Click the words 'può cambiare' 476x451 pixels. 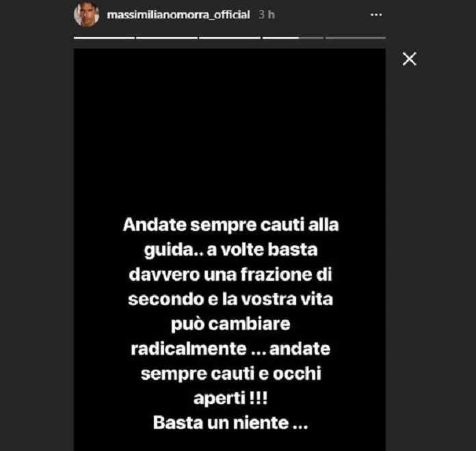click(x=230, y=325)
